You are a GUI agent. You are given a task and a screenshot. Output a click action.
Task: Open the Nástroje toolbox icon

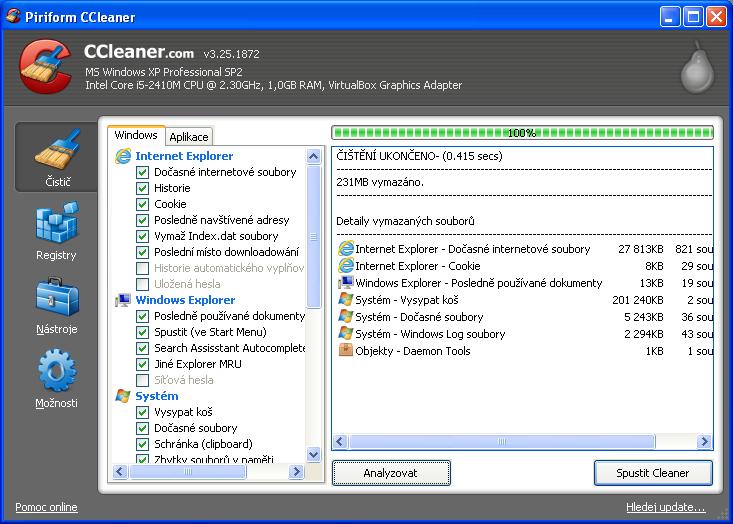pos(56,299)
